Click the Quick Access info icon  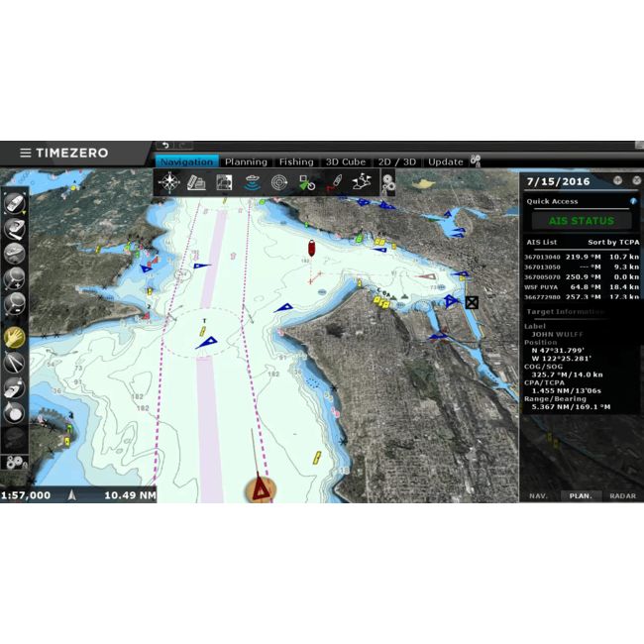(x=633, y=201)
